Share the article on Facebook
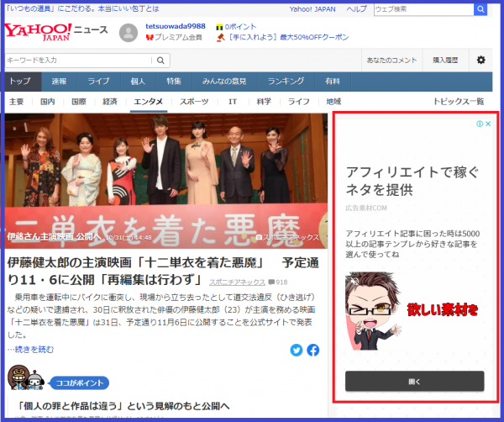Image resolution: width=504 pixels, height=422 pixels. coord(312,350)
